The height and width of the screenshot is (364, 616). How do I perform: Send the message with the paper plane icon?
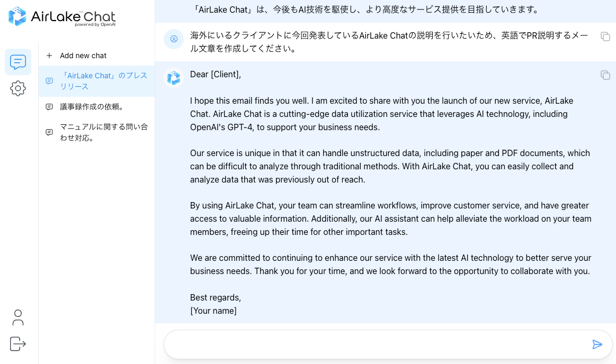click(597, 345)
